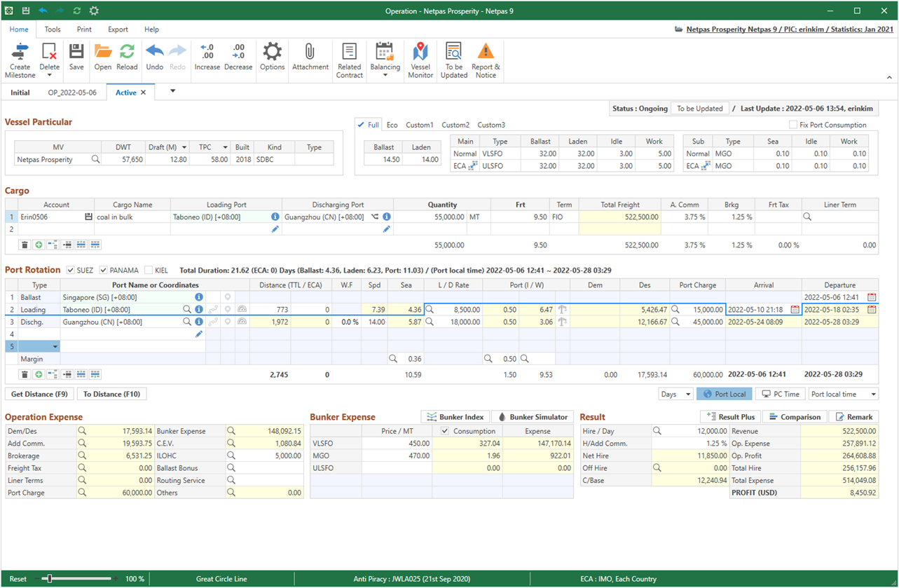Open the TPC column dropdown
This screenshot has width=899, height=588.
(226, 147)
